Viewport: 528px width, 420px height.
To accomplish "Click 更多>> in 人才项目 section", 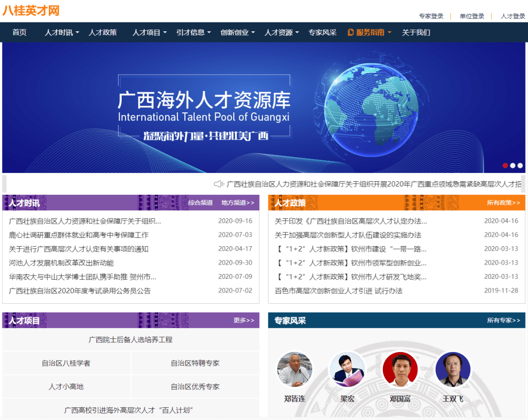I will coord(244,320).
